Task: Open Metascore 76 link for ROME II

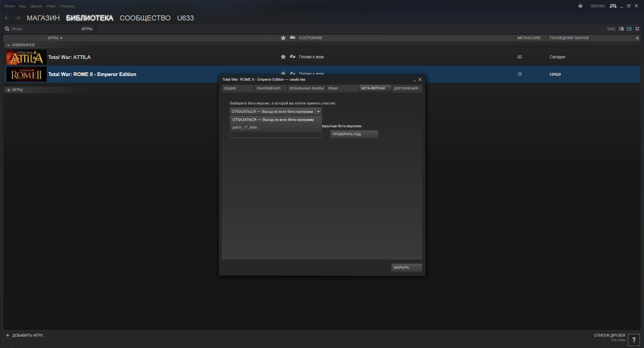Action: tap(520, 74)
